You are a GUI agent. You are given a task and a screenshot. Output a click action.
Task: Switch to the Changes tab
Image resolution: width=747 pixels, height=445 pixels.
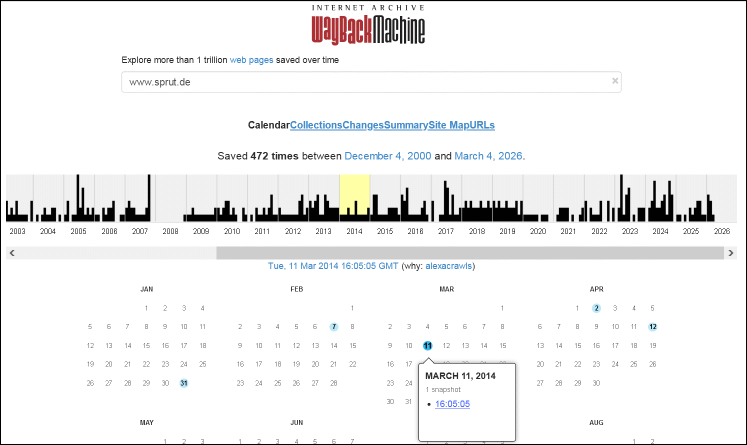[x=362, y=125]
